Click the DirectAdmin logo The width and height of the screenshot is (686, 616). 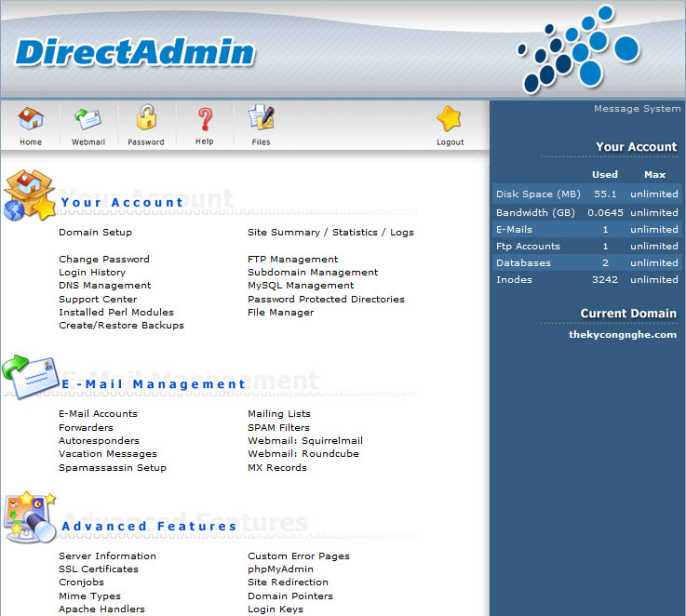coord(135,52)
